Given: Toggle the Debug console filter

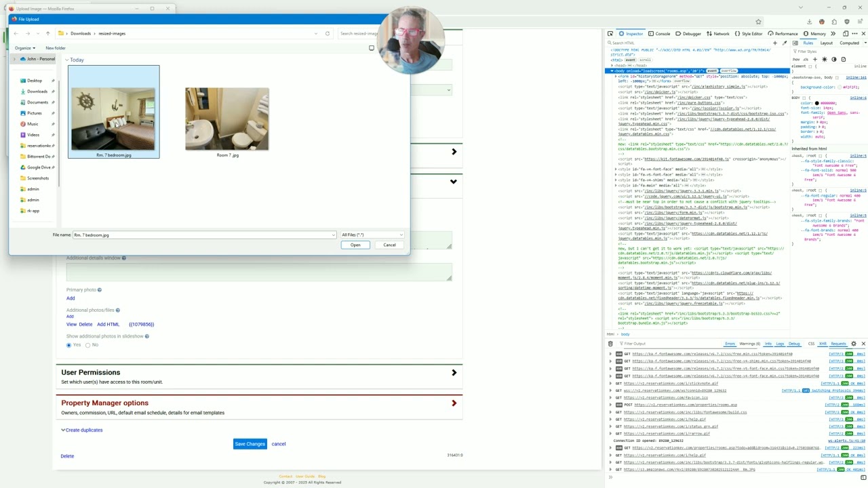Looking at the screenshot, I should 794,344.
